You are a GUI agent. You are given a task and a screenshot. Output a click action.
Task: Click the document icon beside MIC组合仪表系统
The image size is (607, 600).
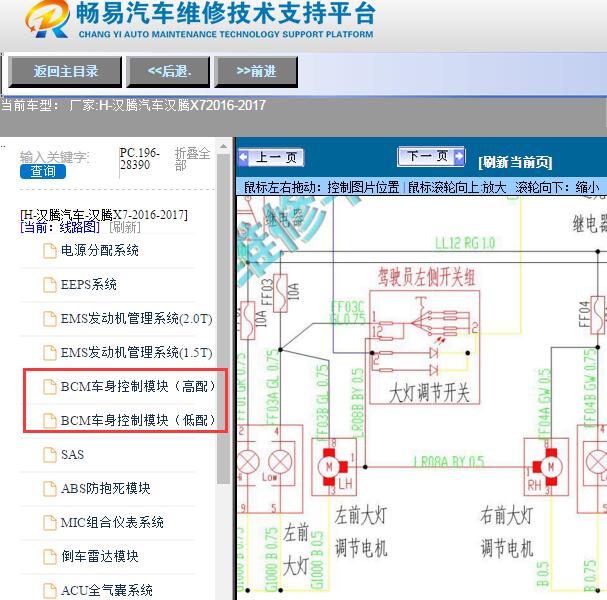(50, 523)
